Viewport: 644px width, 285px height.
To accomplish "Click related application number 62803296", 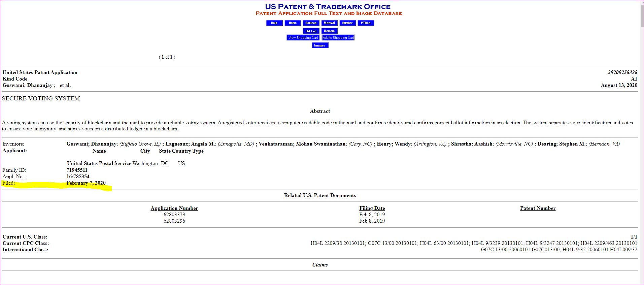I will (174, 221).
